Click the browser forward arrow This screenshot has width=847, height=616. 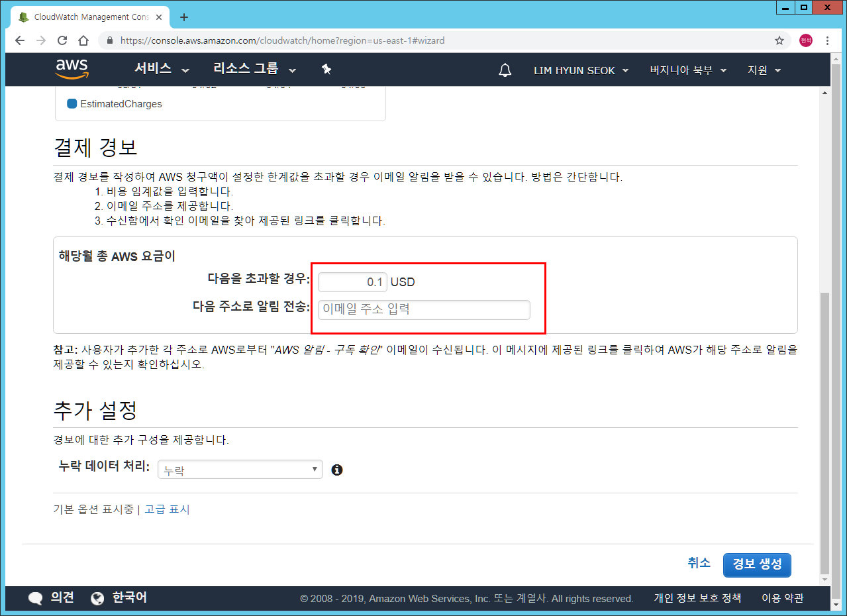click(41, 40)
